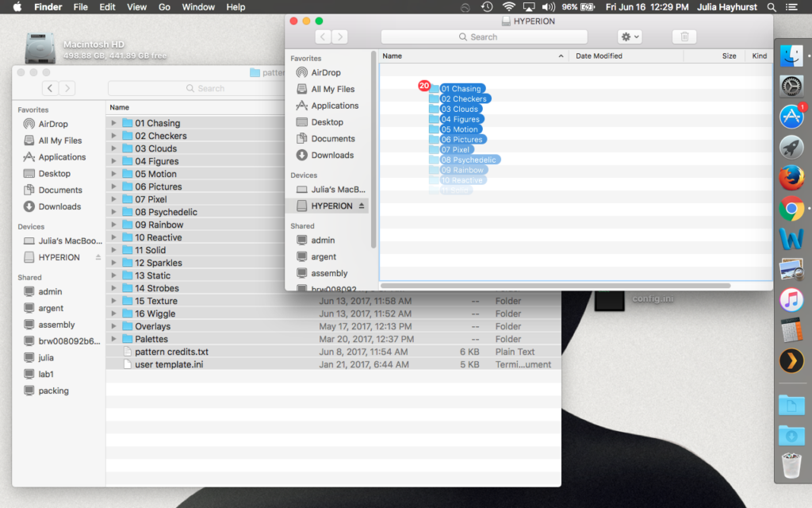This screenshot has width=812, height=508.
Task: Click the AirPlay display icon in menu bar
Action: tap(529, 6)
